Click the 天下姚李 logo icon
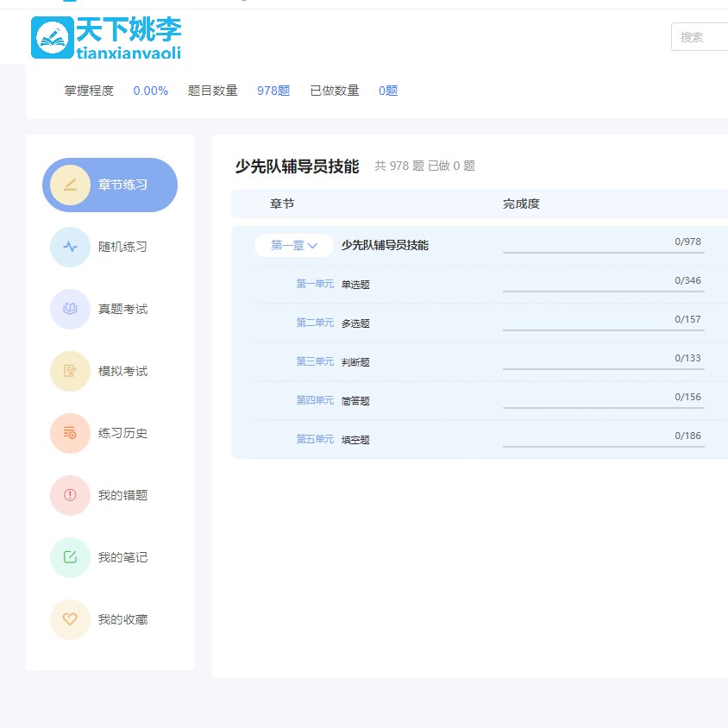The height and width of the screenshot is (728, 728). (53, 38)
